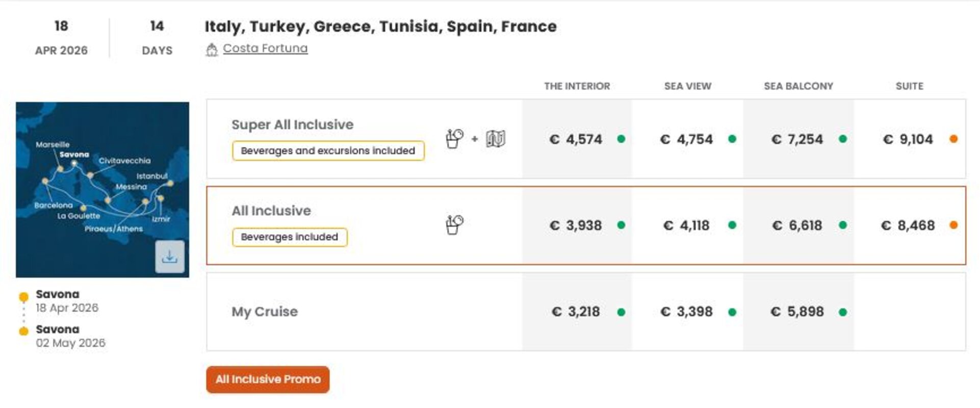980x408 pixels.
Task: Open the Costa Fortuna ship link
Action: (x=265, y=48)
